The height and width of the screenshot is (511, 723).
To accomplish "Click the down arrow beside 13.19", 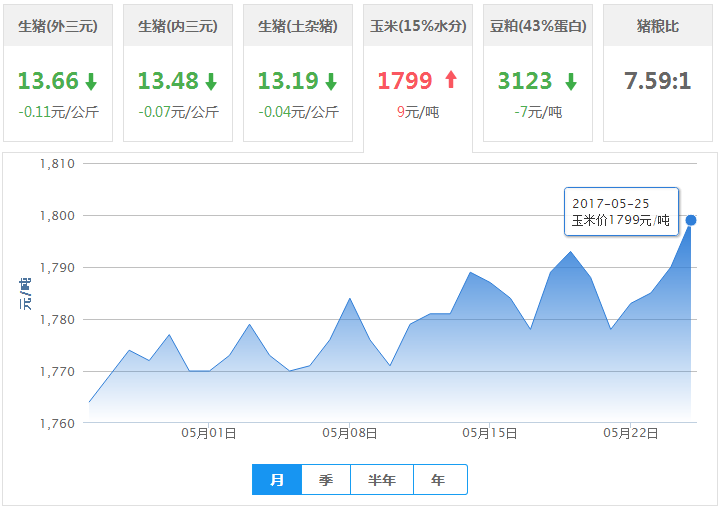I will 331,81.
